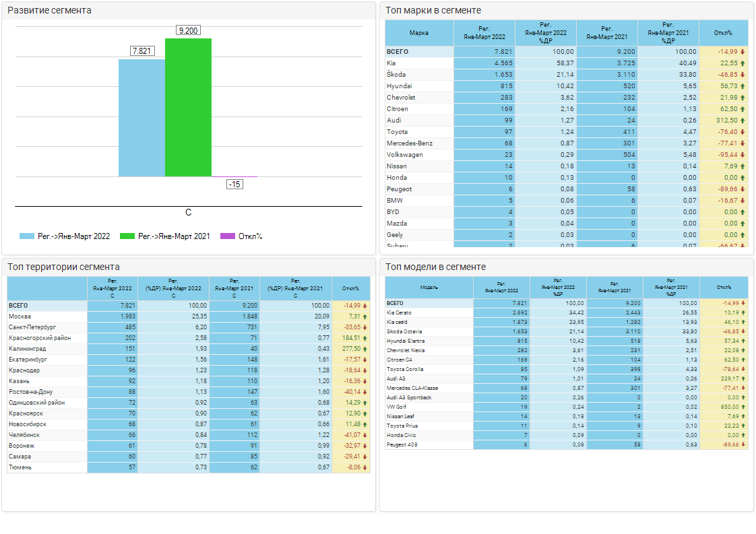Image resolution: width=756 pixels, height=534 pixels.
Task: Click the green up arrow in the Audi brand row
Action: tap(743, 121)
